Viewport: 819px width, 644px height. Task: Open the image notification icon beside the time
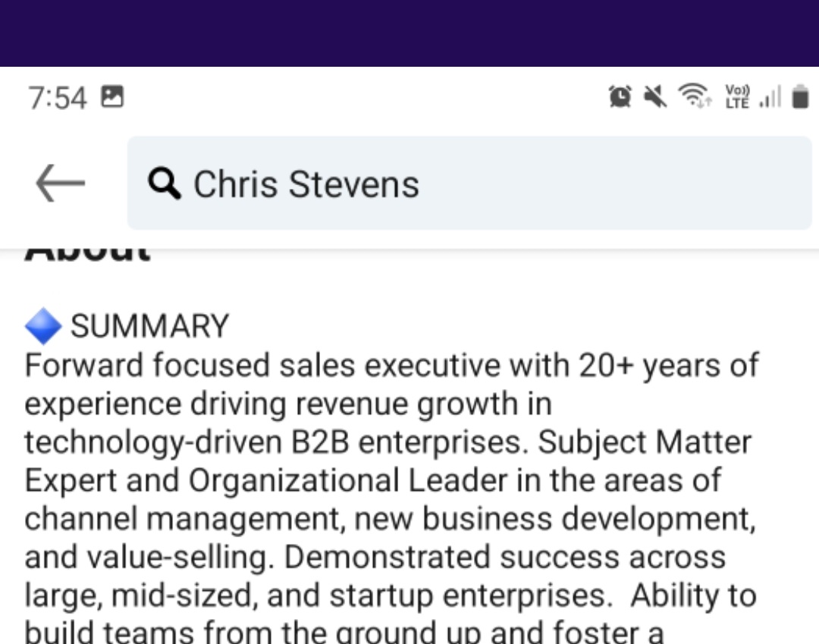pyautogui.click(x=112, y=96)
